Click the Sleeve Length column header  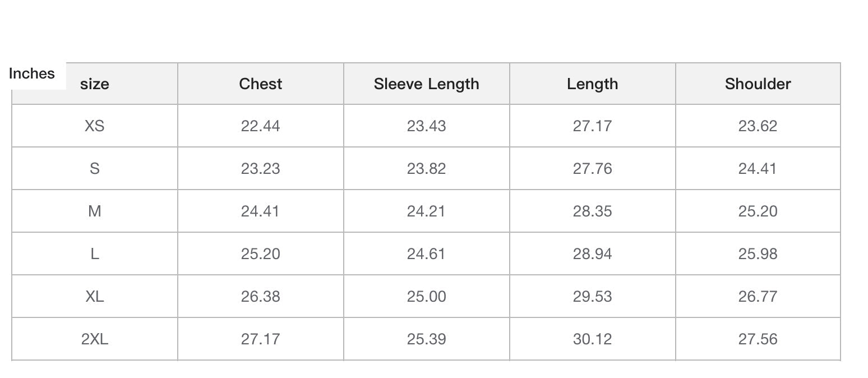(426, 84)
